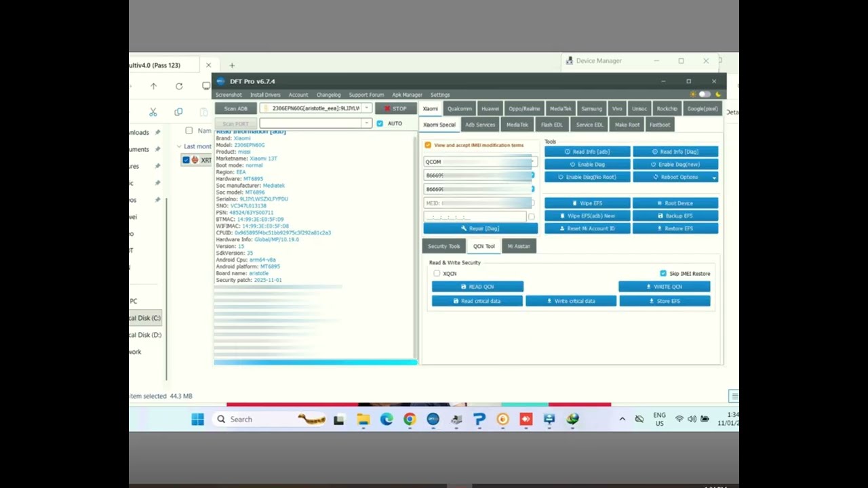Click the Wipe EFS button
Image resolution: width=868 pixels, height=488 pixels.
(x=587, y=203)
